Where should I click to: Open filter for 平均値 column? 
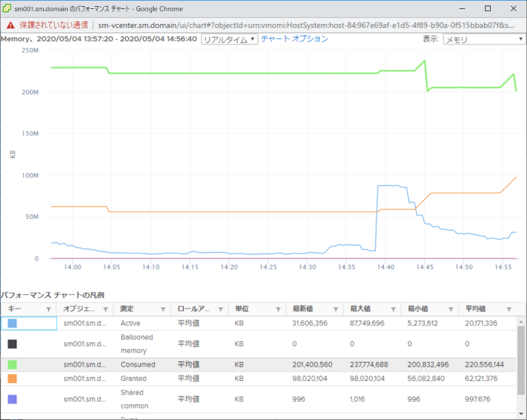[x=509, y=309]
